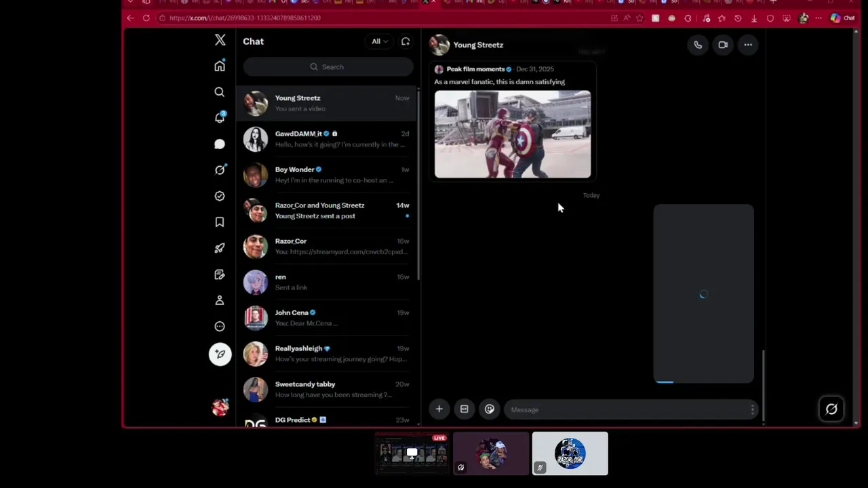Open Bookmarks from the sidebar
Image resolution: width=868 pixels, height=488 pixels.
pyautogui.click(x=220, y=222)
